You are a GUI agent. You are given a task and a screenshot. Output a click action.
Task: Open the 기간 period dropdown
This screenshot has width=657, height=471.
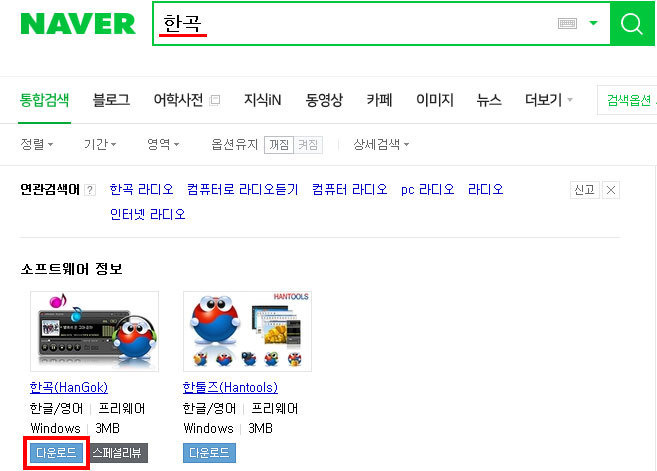point(100,145)
